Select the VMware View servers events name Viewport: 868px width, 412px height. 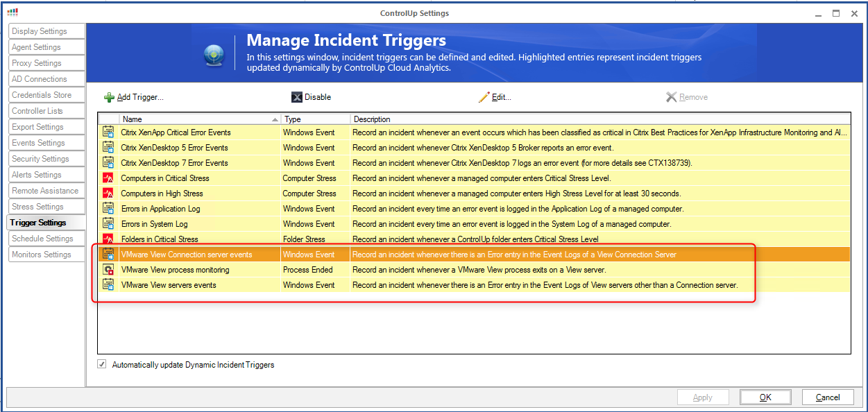(169, 284)
